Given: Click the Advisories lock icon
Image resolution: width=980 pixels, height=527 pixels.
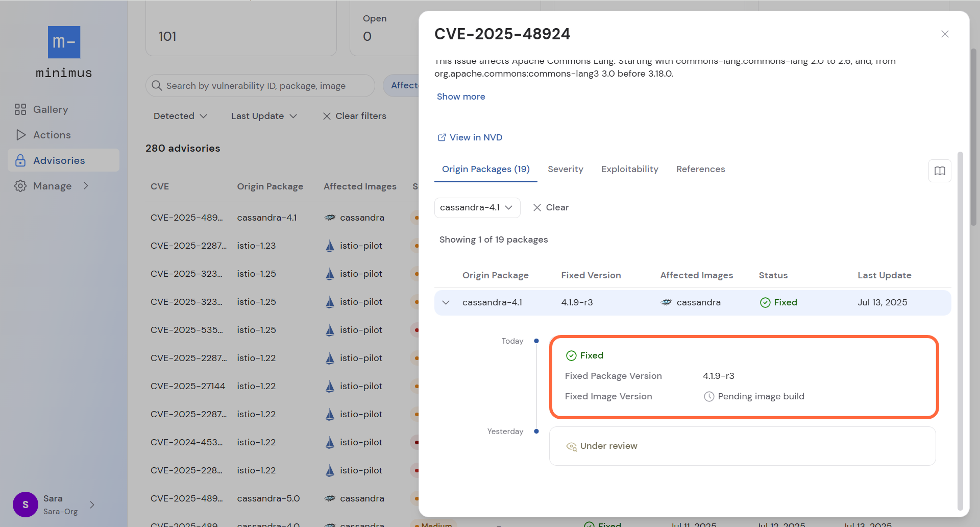Looking at the screenshot, I should point(20,160).
